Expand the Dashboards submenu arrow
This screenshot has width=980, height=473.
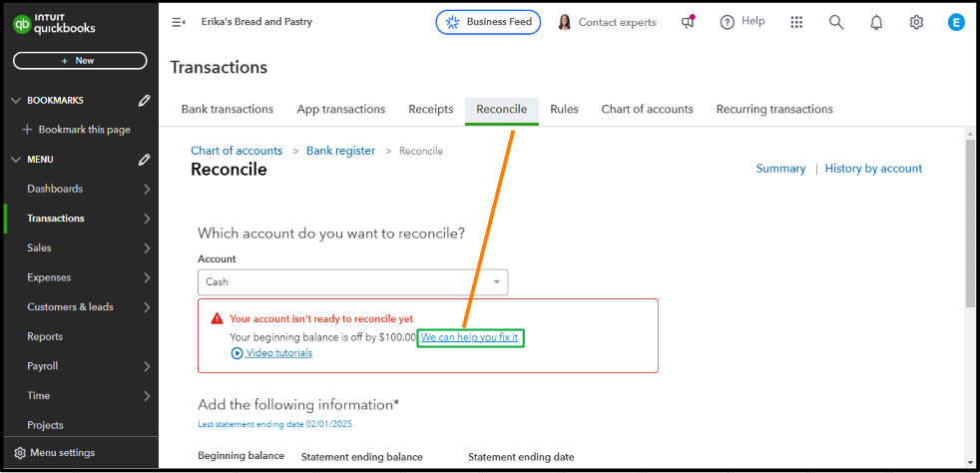pos(147,189)
